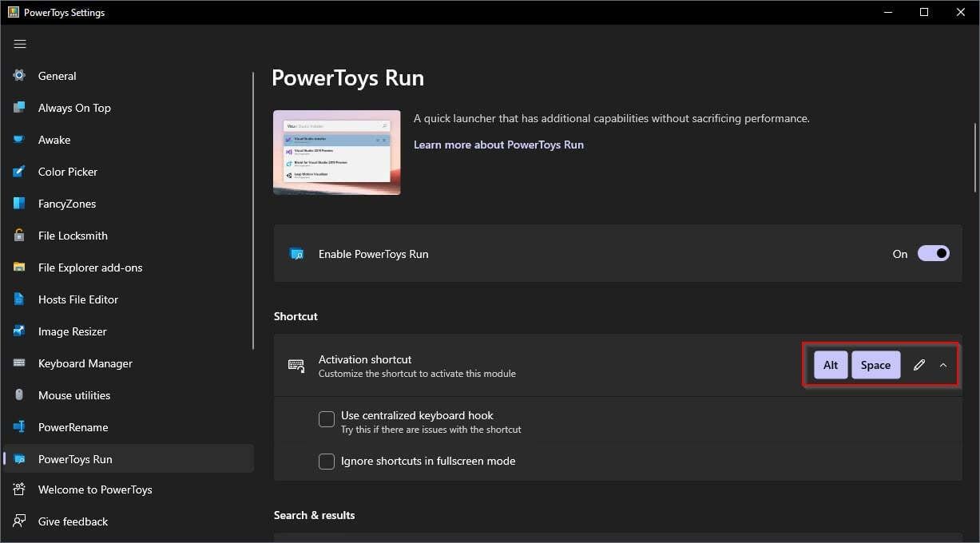The image size is (980, 543).
Task: Click the Space key button
Action: [875, 365]
